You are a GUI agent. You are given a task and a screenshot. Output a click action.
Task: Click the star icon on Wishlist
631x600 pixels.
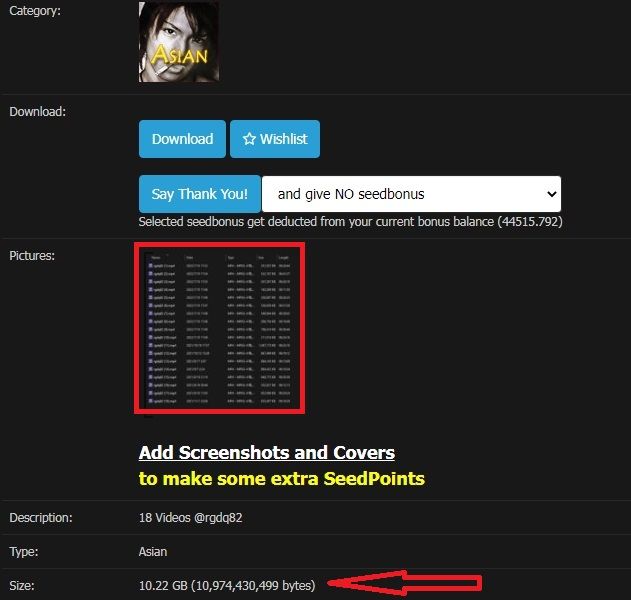click(250, 139)
